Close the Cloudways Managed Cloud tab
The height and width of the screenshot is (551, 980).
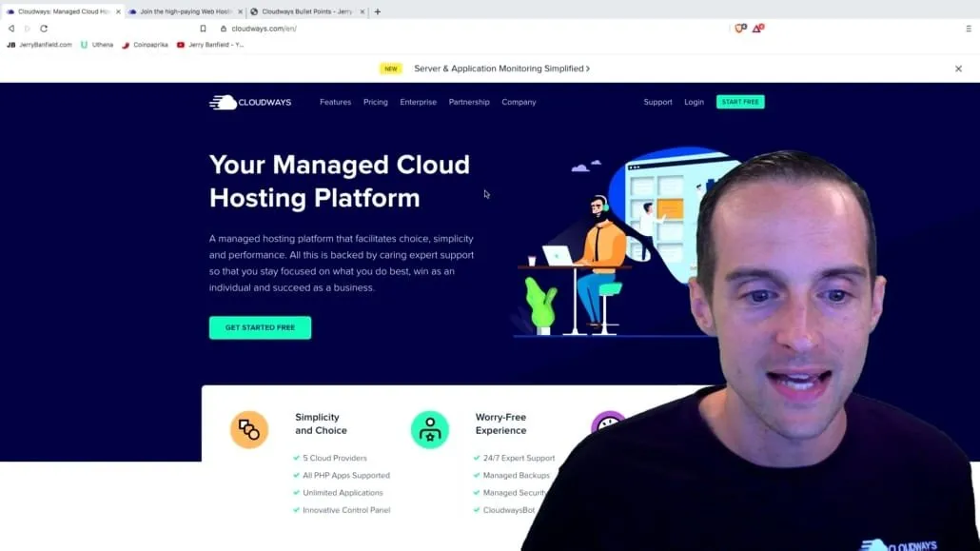click(x=118, y=11)
